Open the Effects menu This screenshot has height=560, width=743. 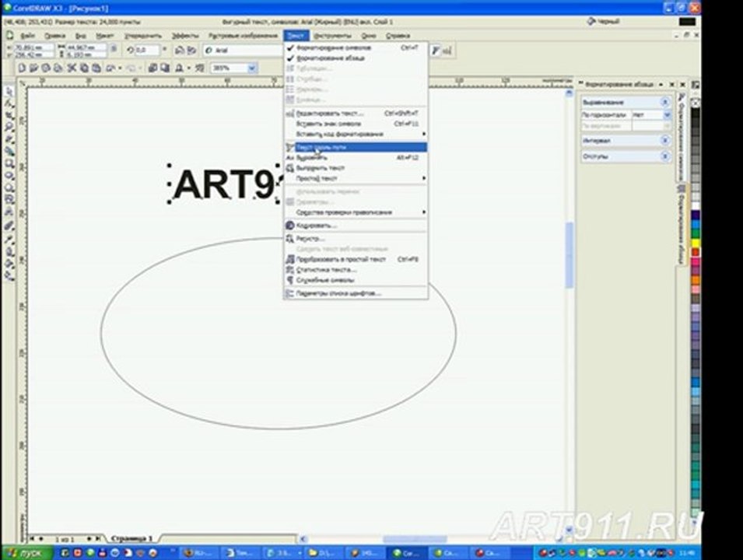[185, 36]
